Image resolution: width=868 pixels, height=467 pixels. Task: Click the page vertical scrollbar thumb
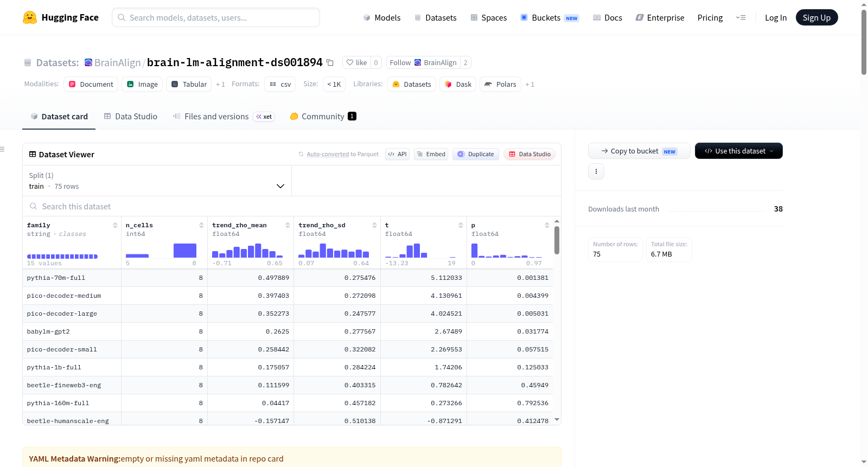[x=864, y=42]
